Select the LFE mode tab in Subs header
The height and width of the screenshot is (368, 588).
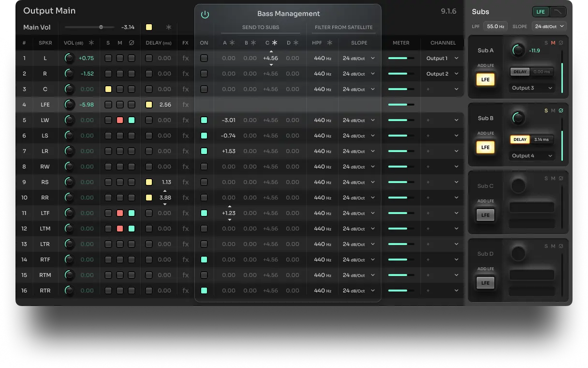coord(541,12)
